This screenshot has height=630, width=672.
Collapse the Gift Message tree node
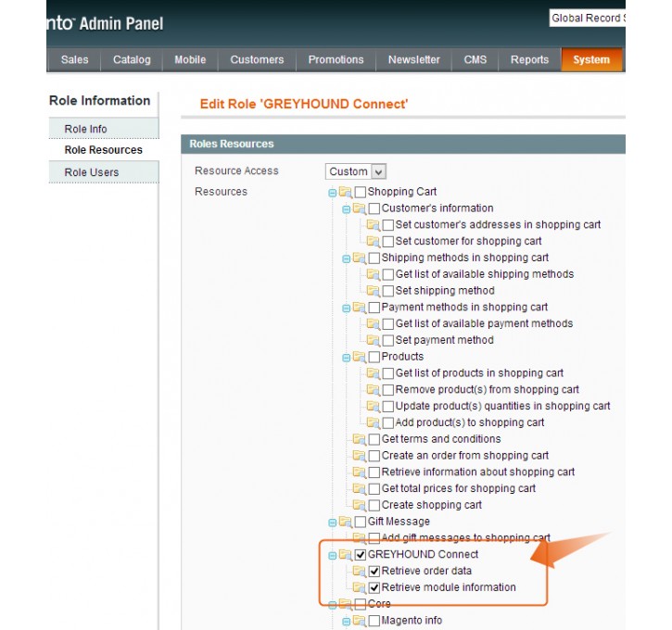pyautogui.click(x=332, y=523)
